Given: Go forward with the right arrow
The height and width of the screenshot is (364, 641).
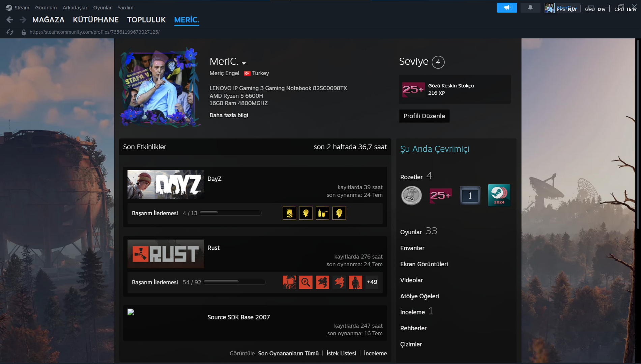Looking at the screenshot, I should click(x=23, y=20).
